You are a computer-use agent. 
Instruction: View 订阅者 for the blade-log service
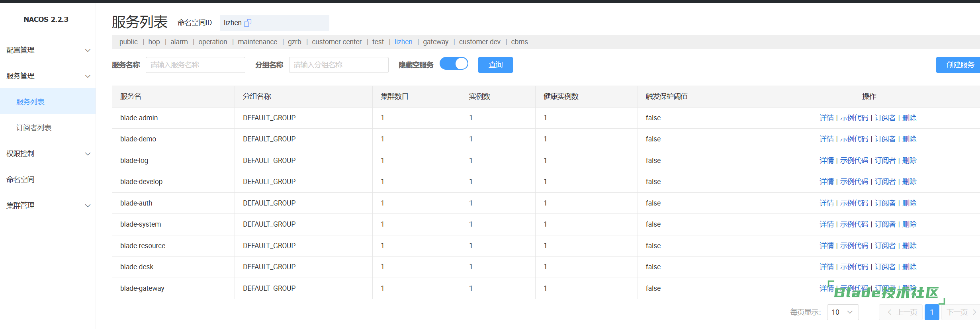coord(885,161)
